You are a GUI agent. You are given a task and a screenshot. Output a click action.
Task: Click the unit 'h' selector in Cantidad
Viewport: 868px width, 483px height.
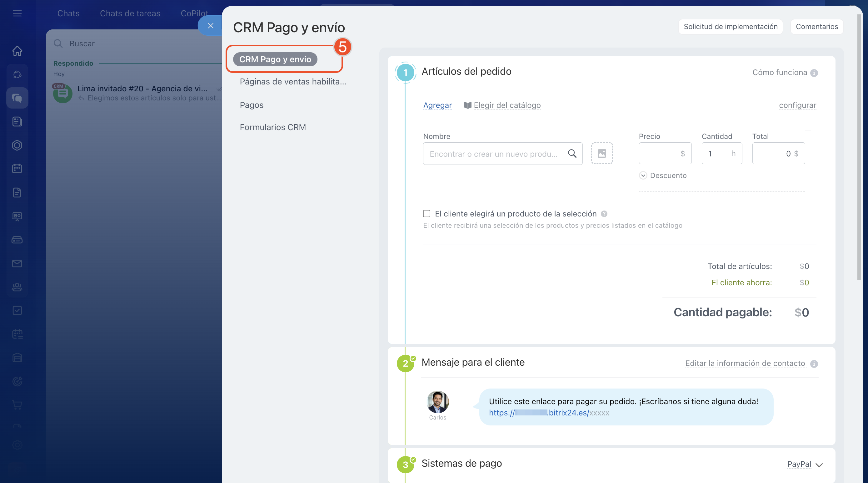(x=733, y=154)
